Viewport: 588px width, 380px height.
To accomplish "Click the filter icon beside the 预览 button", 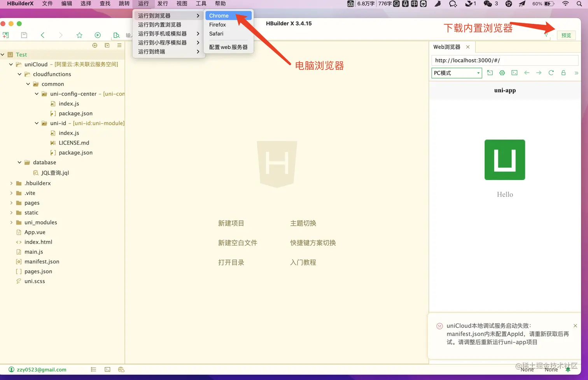I will [x=546, y=35].
